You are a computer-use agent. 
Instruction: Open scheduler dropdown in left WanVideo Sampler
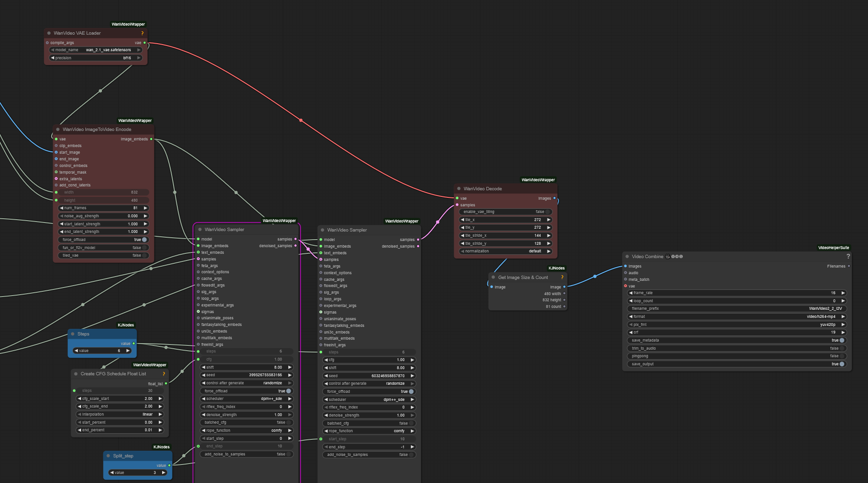[x=247, y=399]
